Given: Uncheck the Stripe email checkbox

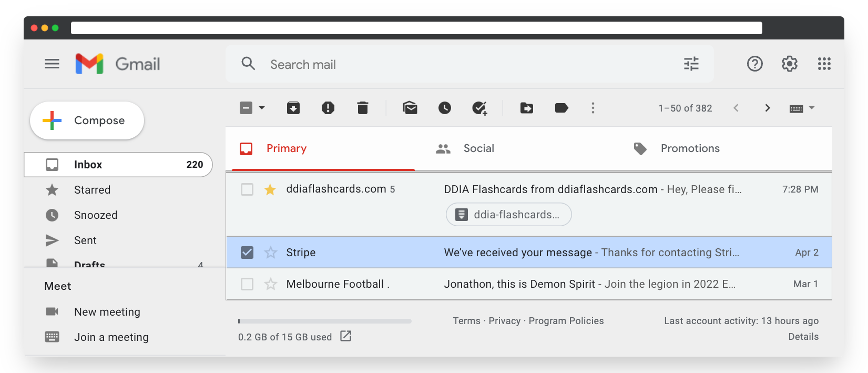Looking at the screenshot, I should coord(247,253).
